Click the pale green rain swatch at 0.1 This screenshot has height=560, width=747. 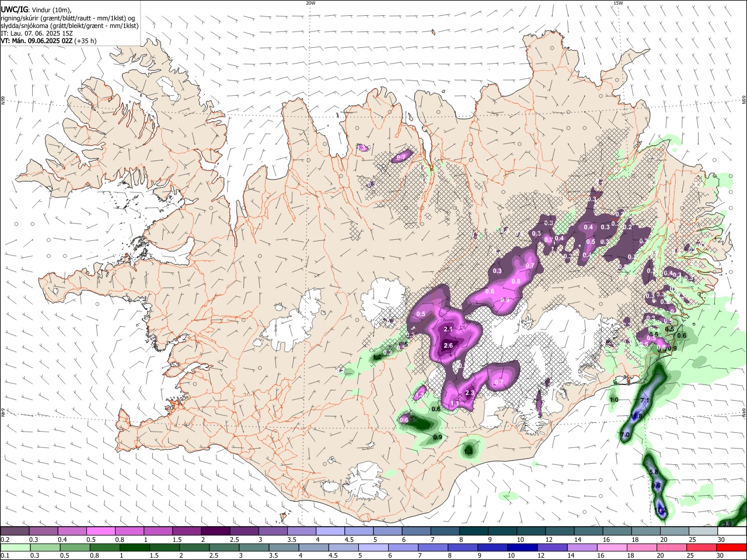click(x=15, y=547)
